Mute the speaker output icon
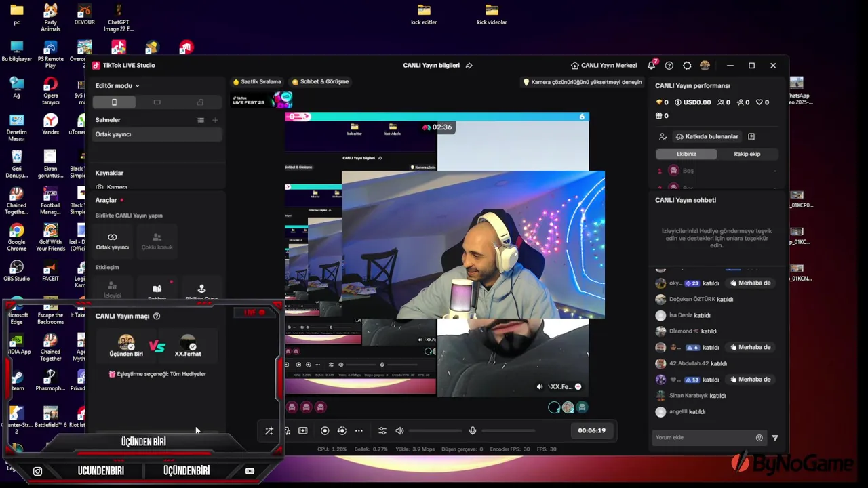868x488 pixels. coord(399,431)
